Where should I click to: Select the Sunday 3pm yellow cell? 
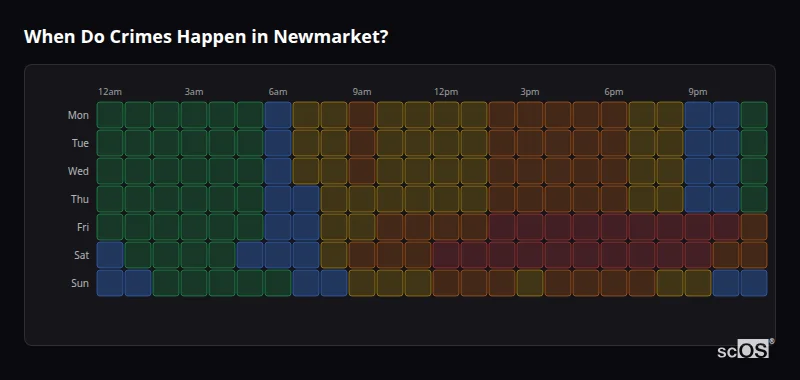pyautogui.click(x=530, y=283)
